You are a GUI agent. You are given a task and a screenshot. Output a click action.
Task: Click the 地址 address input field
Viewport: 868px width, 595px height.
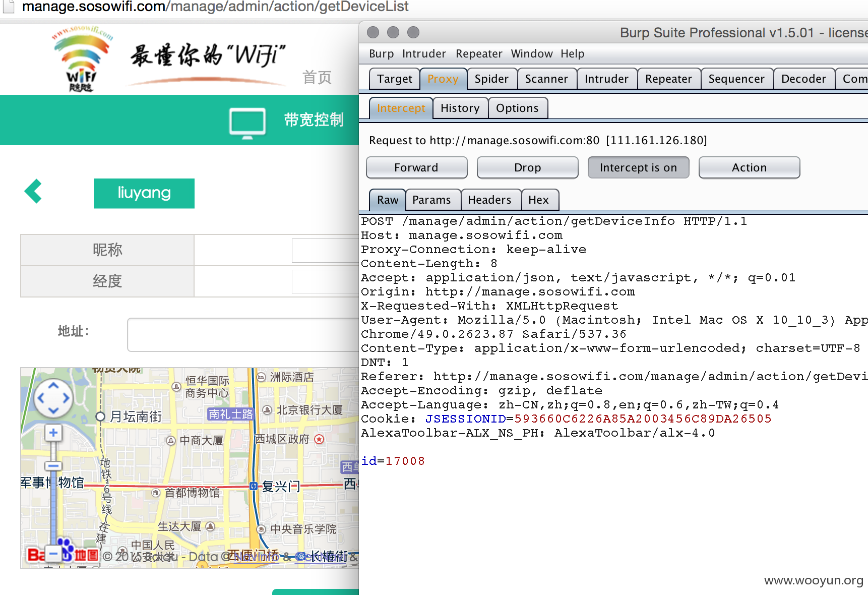pos(243,334)
